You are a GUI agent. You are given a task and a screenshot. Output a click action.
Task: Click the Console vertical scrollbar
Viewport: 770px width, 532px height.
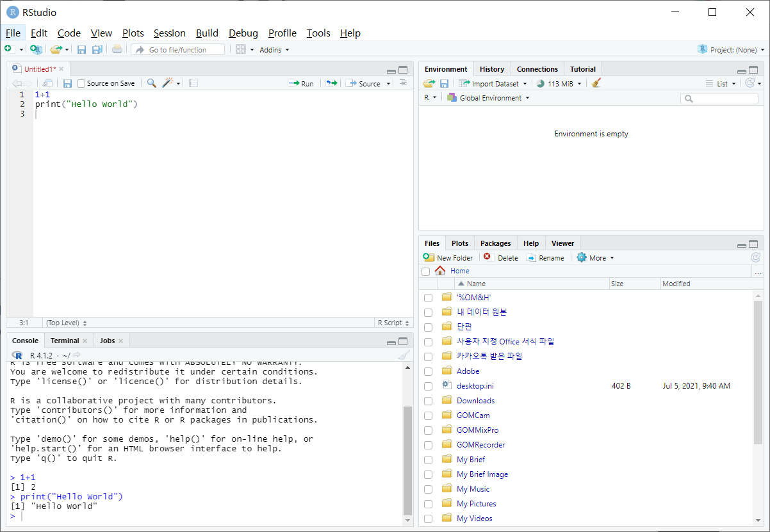[x=407, y=461]
